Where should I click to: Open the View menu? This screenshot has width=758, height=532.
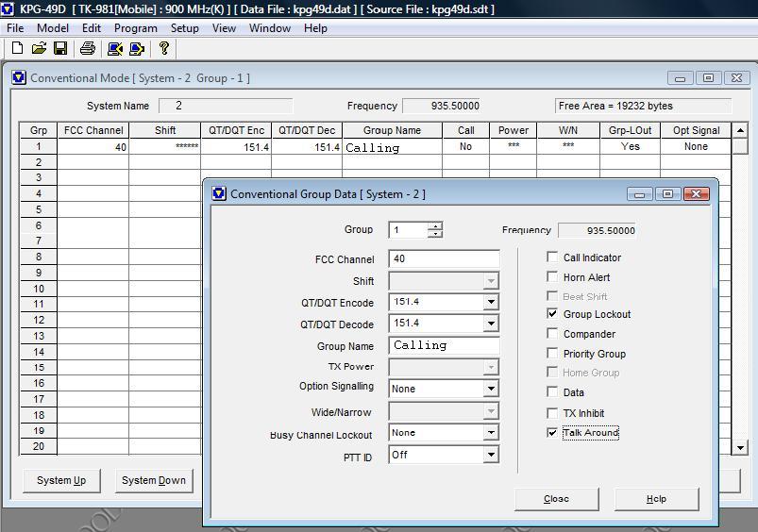tap(224, 28)
